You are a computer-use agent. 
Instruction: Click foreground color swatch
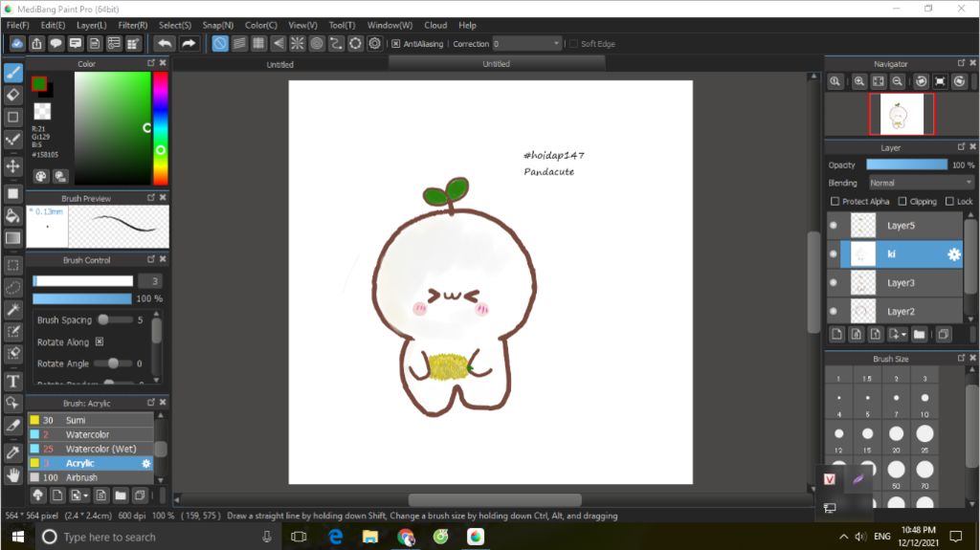click(x=38, y=84)
